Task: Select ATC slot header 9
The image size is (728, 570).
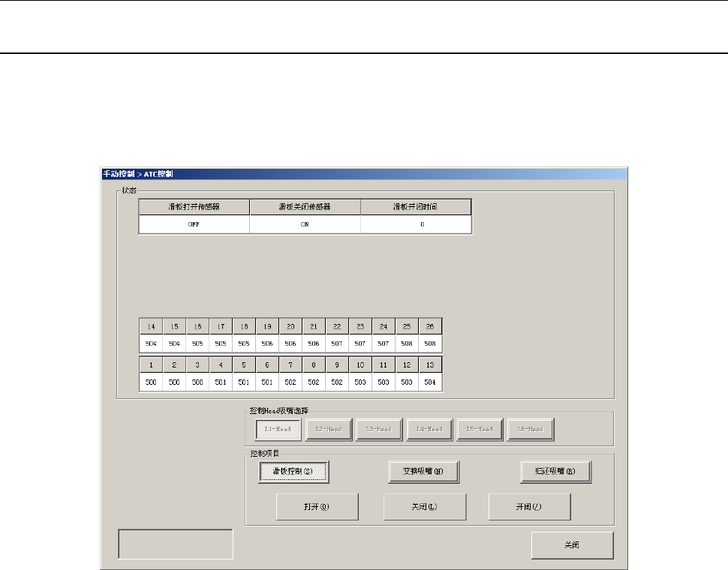Action: tap(337, 365)
